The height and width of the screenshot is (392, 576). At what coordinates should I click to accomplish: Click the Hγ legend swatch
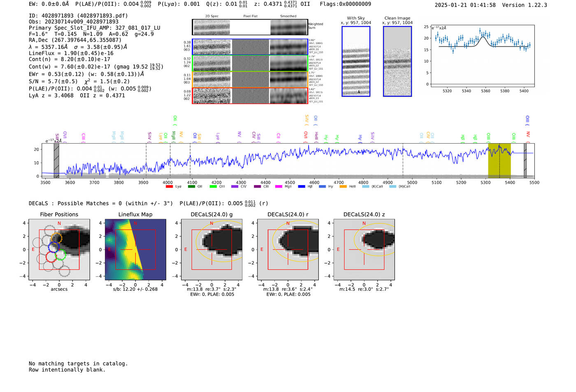click(x=322, y=187)
